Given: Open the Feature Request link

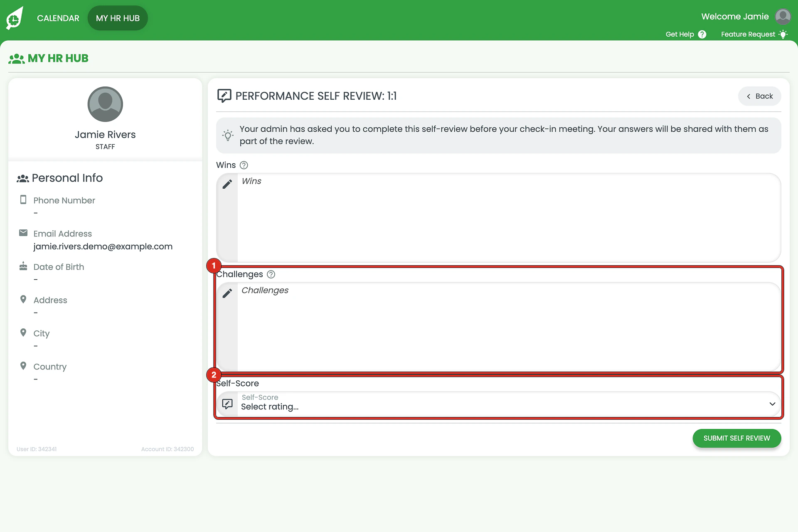Looking at the screenshot, I should 748,34.
